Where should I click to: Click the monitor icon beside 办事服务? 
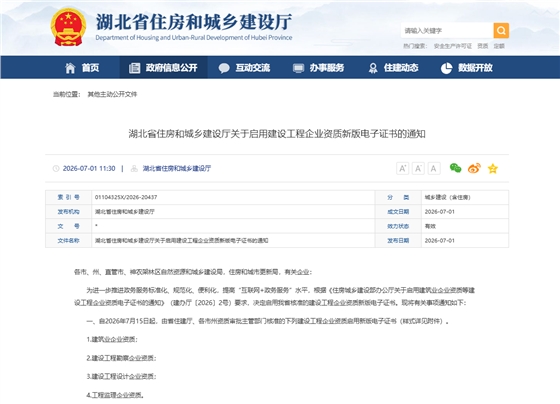pyautogui.click(x=298, y=68)
